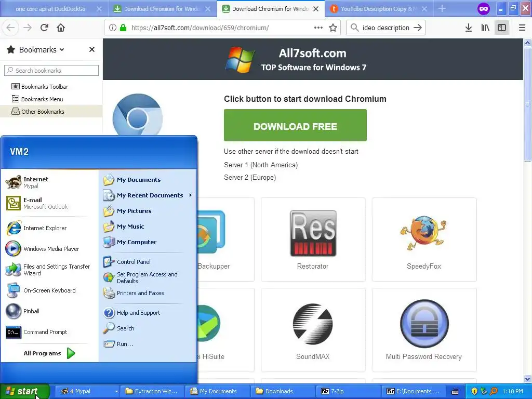This screenshot has width=532, height=399.
Task: Open Help and Support
Action: [x=148, y=313]
